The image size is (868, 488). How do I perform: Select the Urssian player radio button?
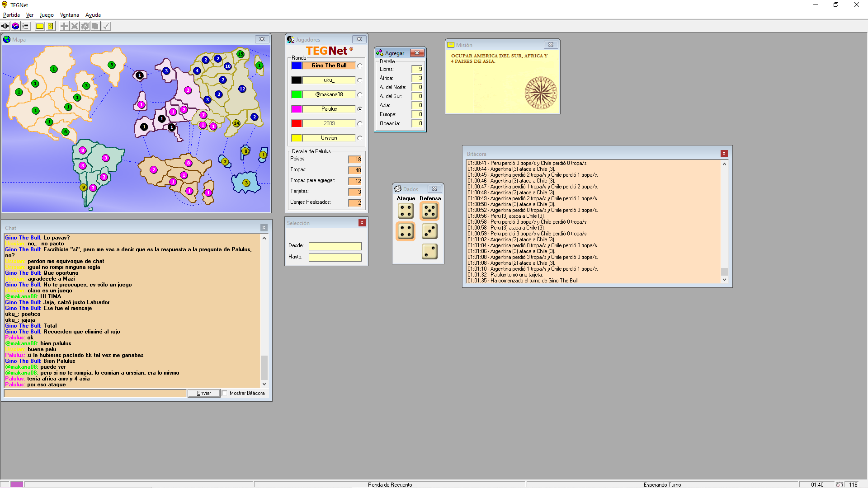click(359, 138)
